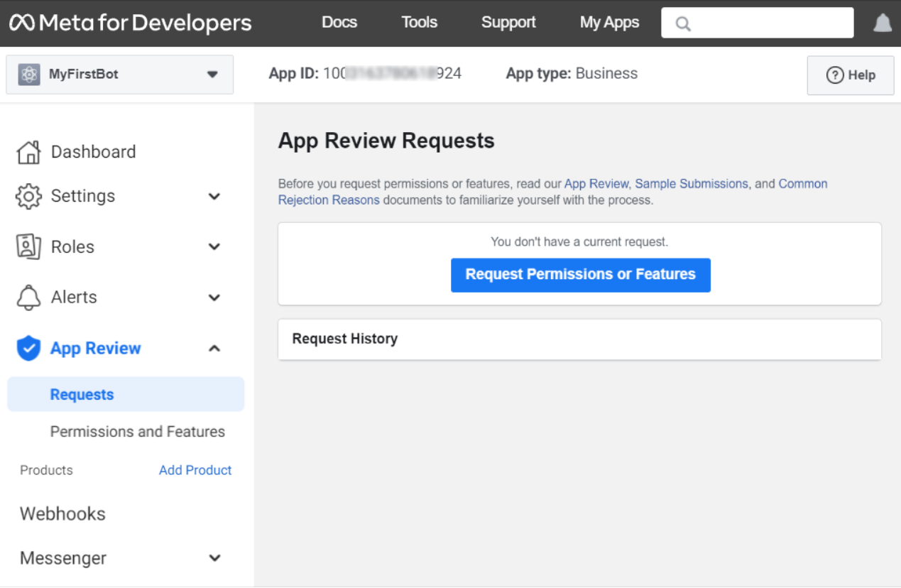901x588 pixels.
Task: Go to My Apps in top navigation
Action: pyautogui.click(x=609, y=23)
